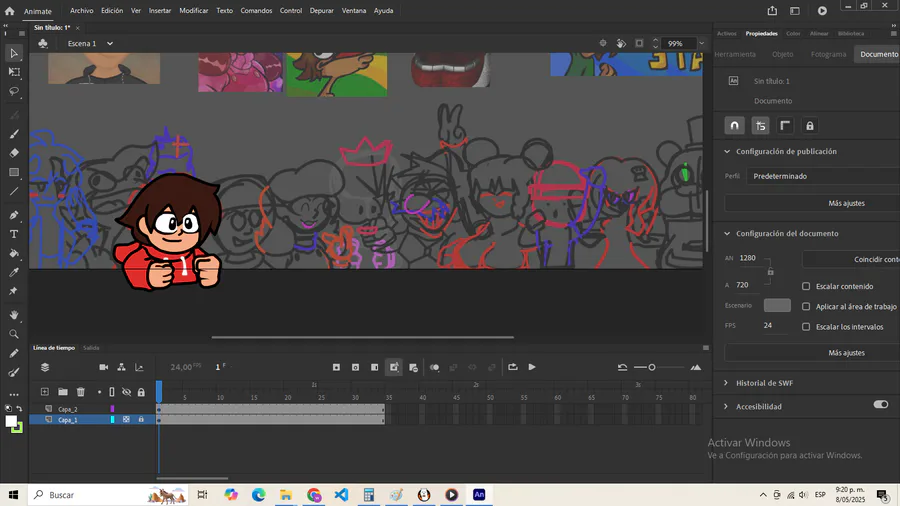Select the Zoom magnifier tool
900x506 pixels.
(x=14, y=334)
